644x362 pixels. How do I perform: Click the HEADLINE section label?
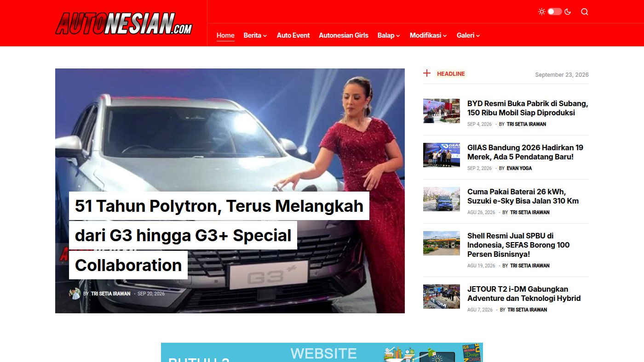tap(451, 74)
